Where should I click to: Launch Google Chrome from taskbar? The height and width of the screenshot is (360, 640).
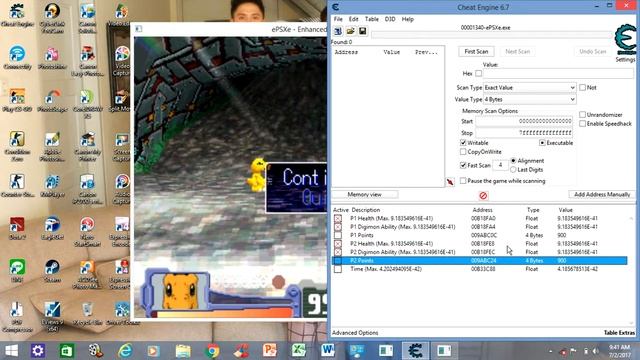(x=212, y=351)
